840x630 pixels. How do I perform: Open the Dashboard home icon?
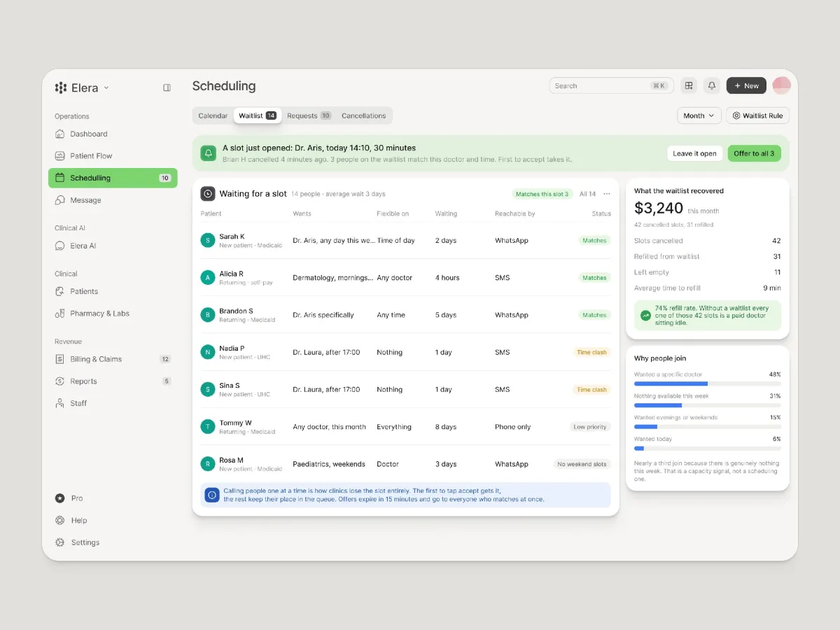pos(60,134)
